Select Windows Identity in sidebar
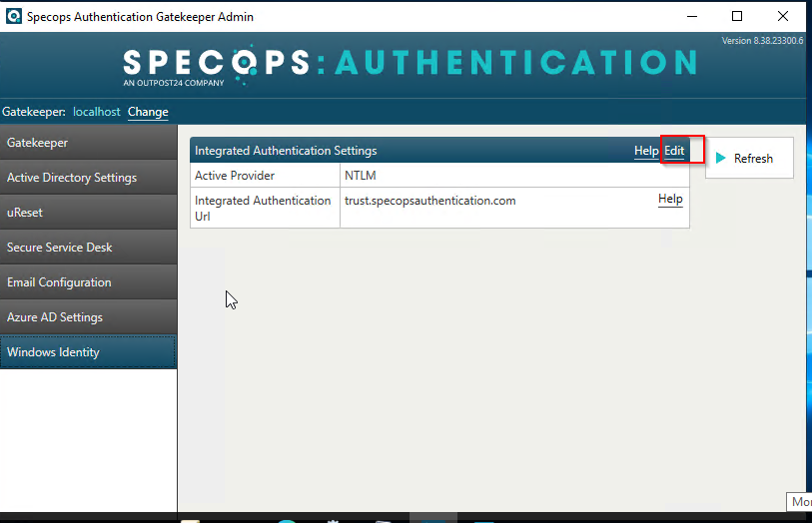812x523 pixels. pos(89,351)
